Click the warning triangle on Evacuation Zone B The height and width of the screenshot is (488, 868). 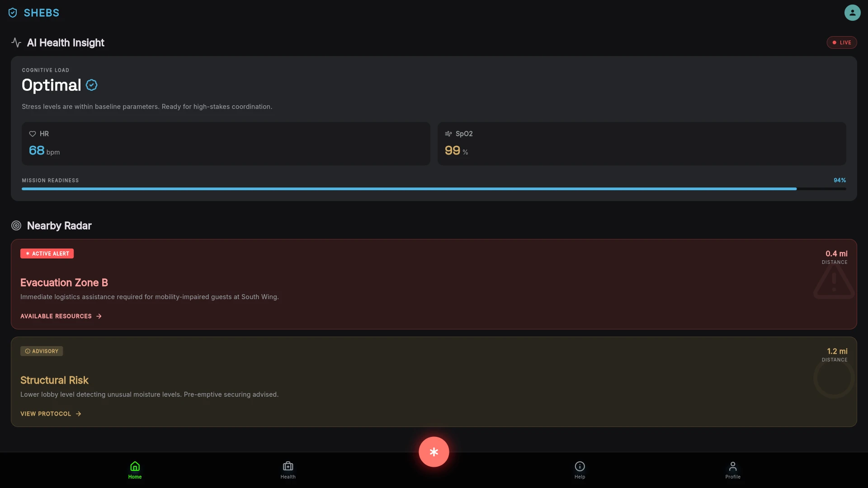tap(834, 281)
